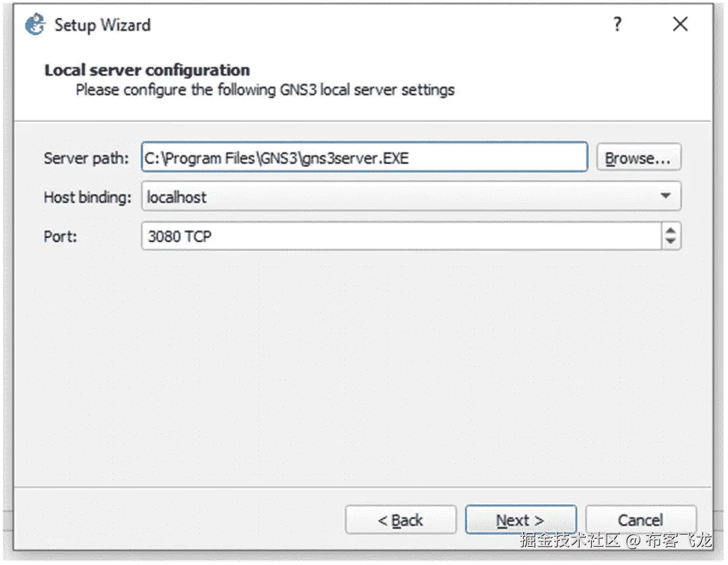Image resolution: width=728 pixels, height=565 pixels.
Task: Click the GNS3 logo beside Setup Wizard text
Action: [33, 24]
